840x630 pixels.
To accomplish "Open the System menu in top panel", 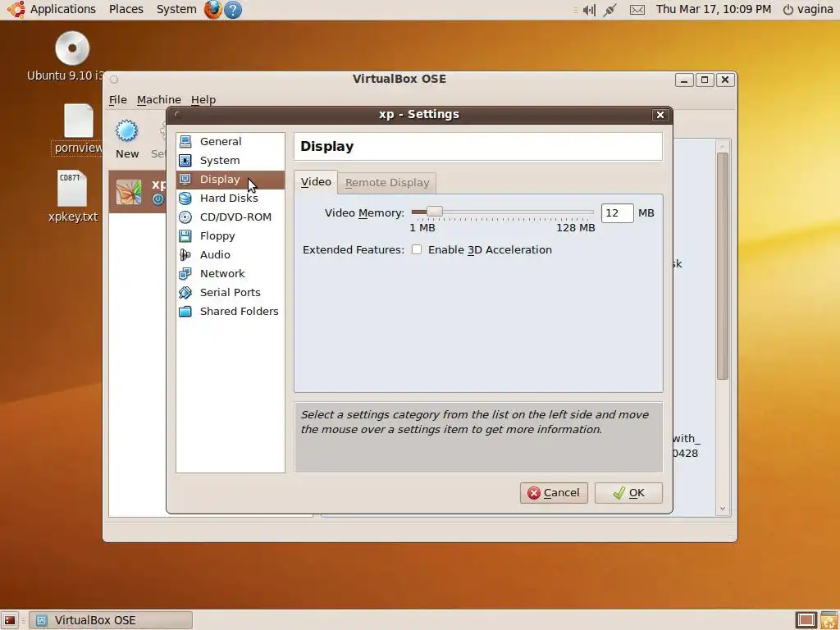I will pos(176,9).
